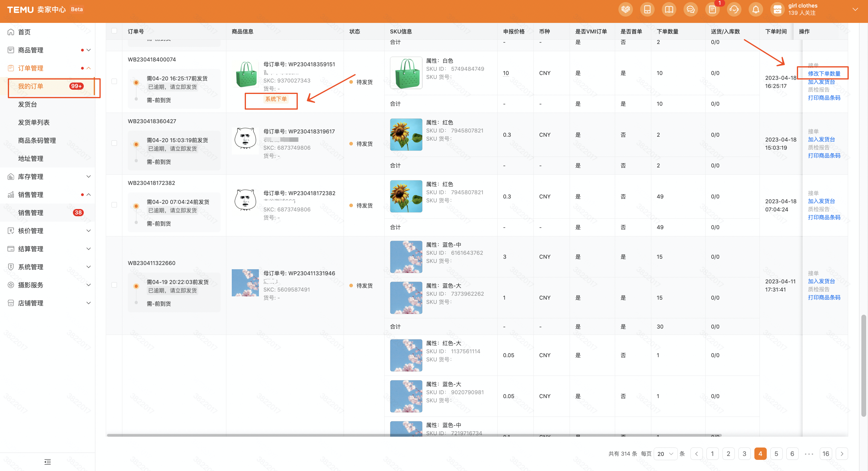This screenshot has width=868, height=471.
Task: Go to pagination page 5
Action: coord(776,454)
